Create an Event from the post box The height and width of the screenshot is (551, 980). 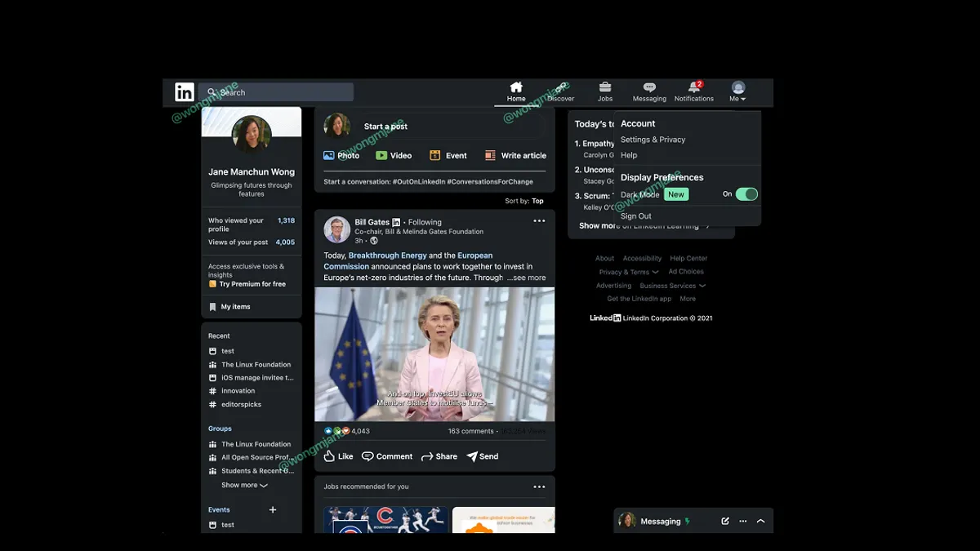pyautogui.click(x=448, y=156)
